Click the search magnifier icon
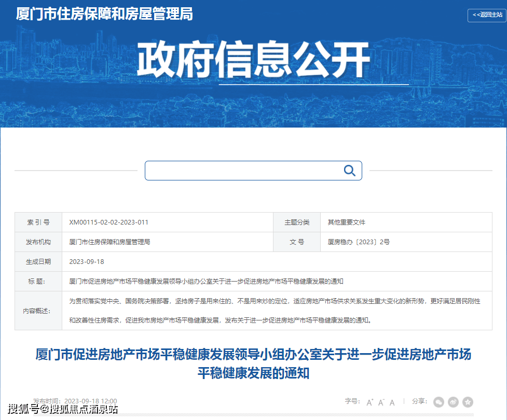 (x=349, y=170)
